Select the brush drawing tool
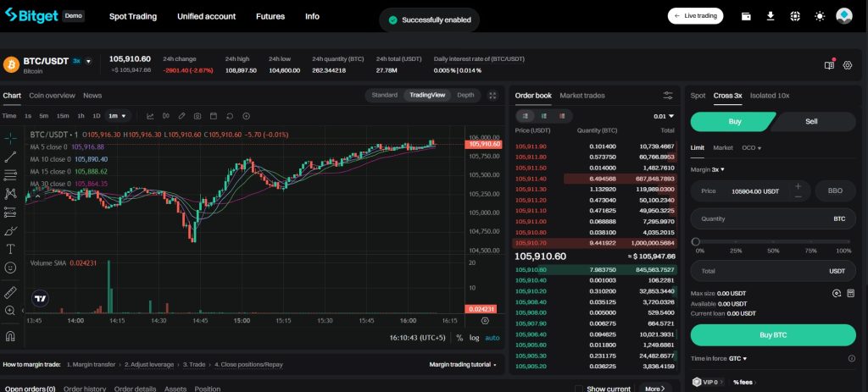This screenshot has width=868, height=392. click(10, 230)
